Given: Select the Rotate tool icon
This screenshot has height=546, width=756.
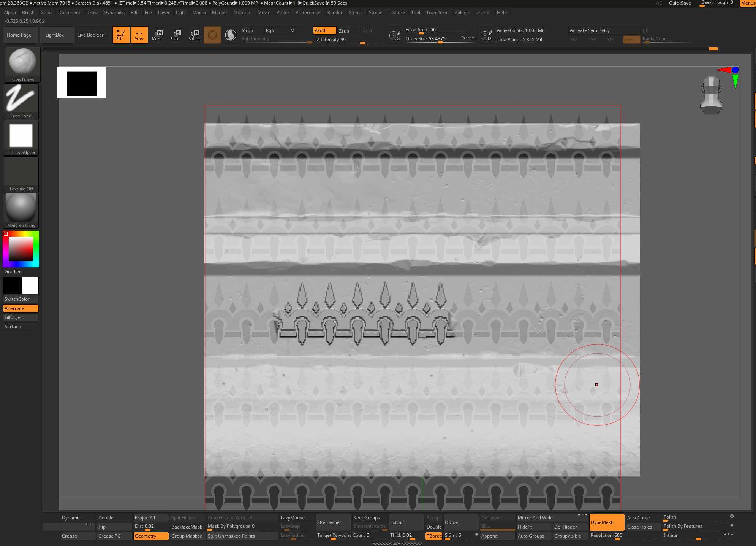Looking at the screenshot, I should (x=194, y=35).
